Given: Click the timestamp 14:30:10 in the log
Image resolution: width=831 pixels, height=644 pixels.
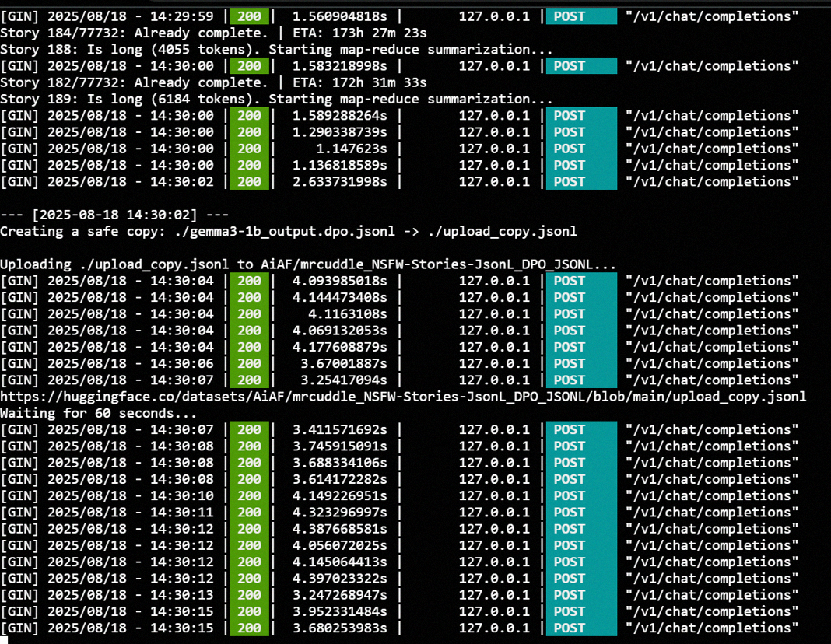Looking at the screenshot, I should tap(182, 495).
